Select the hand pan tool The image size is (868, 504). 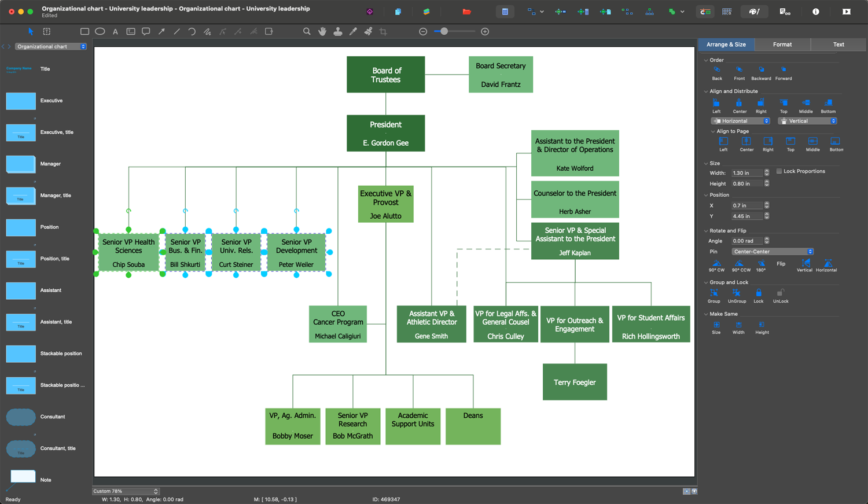click(322, 32)
